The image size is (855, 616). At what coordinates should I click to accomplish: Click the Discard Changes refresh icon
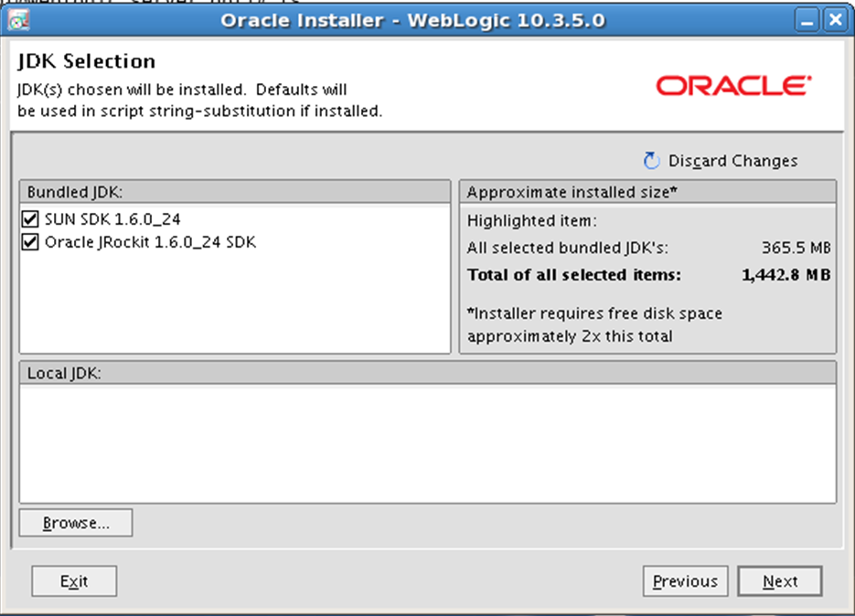tap(651, 161)
